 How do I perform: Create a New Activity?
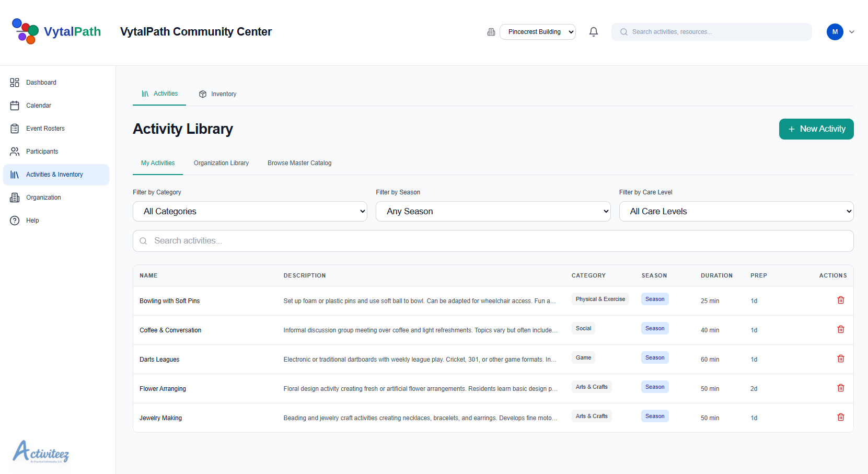click(x=816, y=129)
